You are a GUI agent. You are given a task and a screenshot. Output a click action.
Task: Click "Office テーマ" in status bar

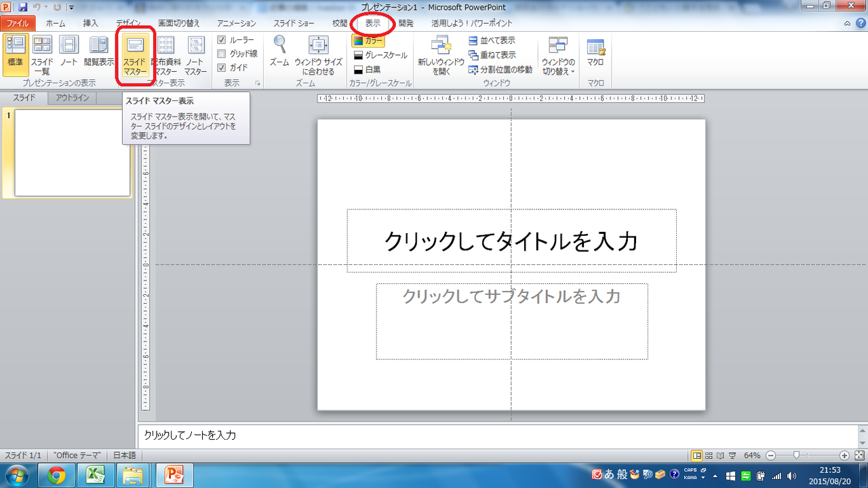77,455
